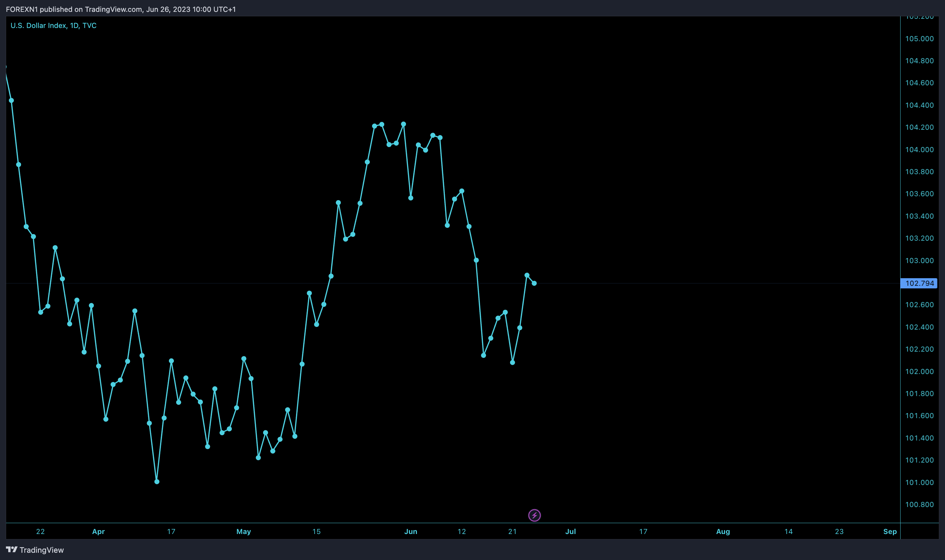Viewport: 945px width, 560px height.
Task: Click the current price label 102.794
Action: [919, 283]
